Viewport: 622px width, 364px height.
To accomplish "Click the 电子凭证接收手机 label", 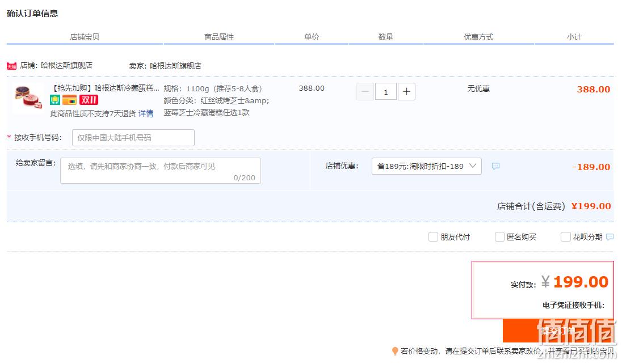I will (574, 305).
